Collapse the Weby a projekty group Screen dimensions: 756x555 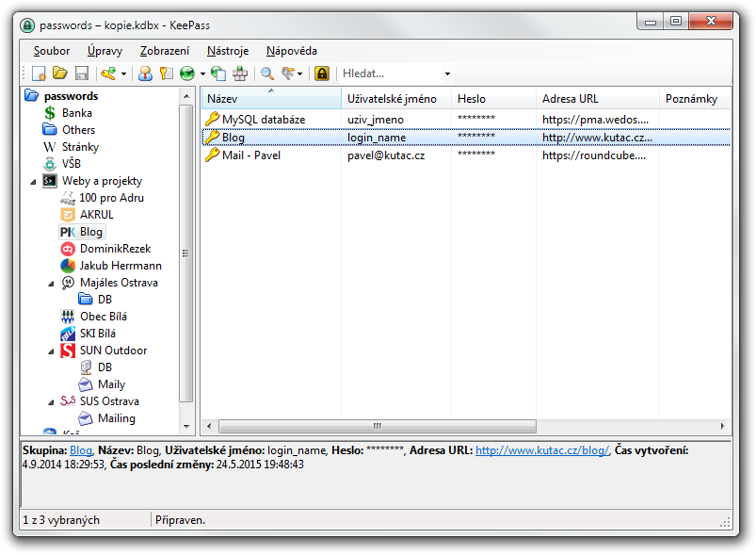[x=33, y=182]
